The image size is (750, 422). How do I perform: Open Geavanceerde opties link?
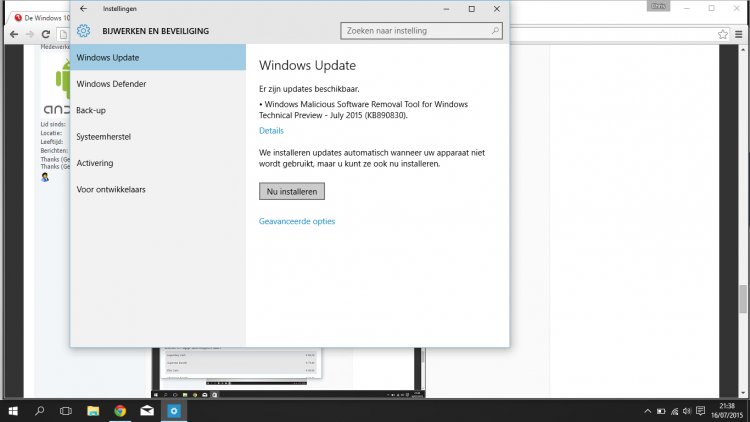pos(297,221)
